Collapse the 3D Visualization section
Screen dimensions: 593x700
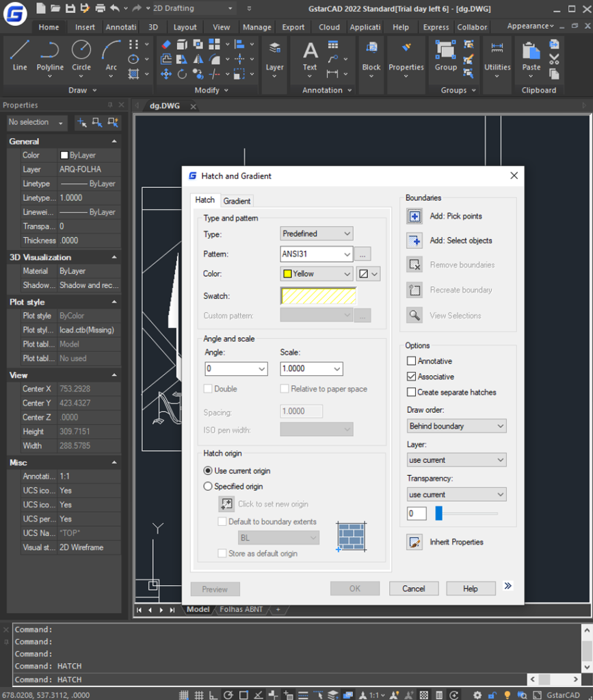pos(114,257)
